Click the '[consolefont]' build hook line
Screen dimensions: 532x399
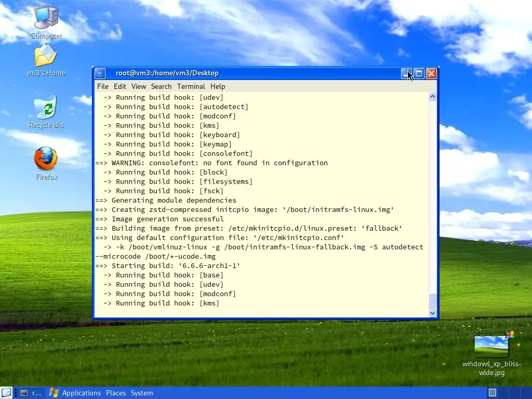point(178,153)
